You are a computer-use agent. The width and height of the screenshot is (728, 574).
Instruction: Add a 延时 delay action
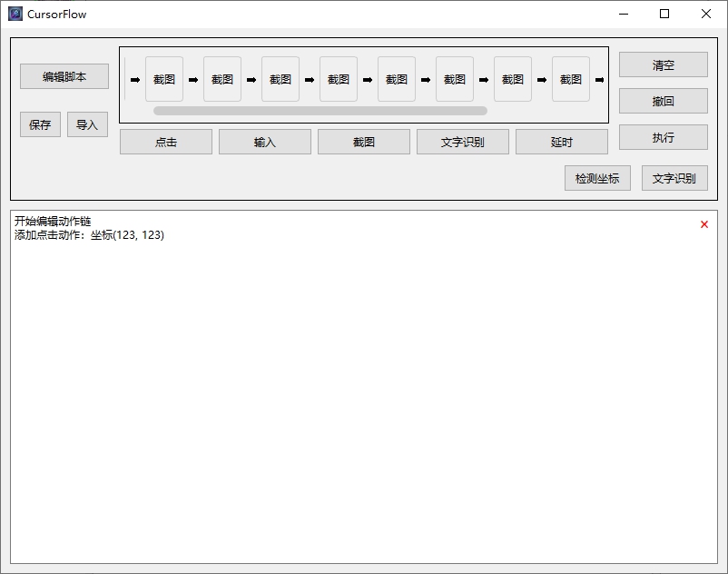pyautogui.click(x=561, y=142)
